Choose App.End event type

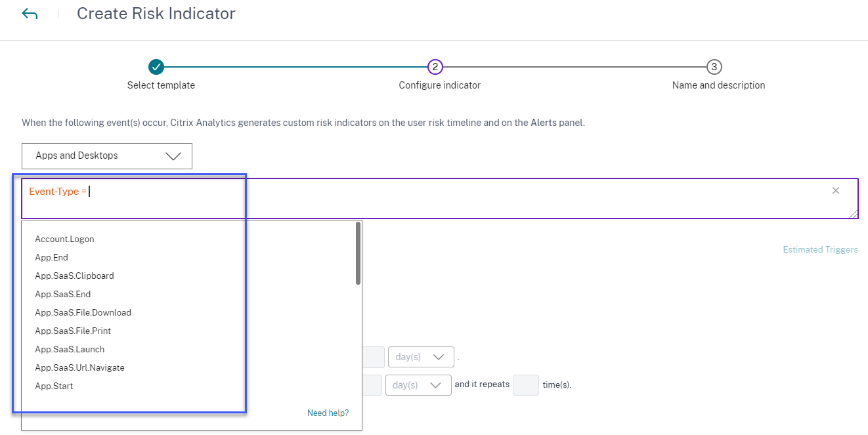coord(51,258)
